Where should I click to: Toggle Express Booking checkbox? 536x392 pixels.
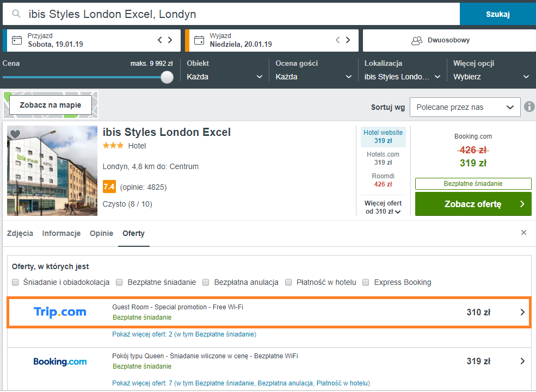[366, 282]
